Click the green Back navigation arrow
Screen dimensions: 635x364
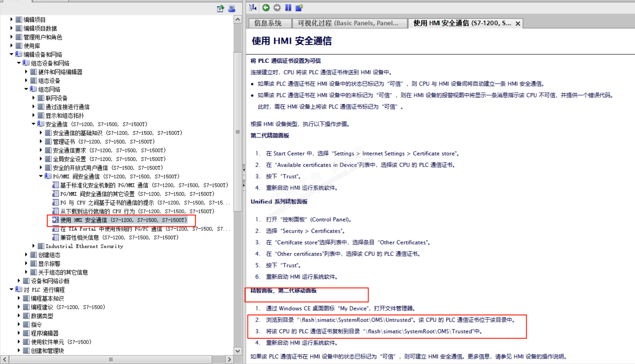click(266, 8)
